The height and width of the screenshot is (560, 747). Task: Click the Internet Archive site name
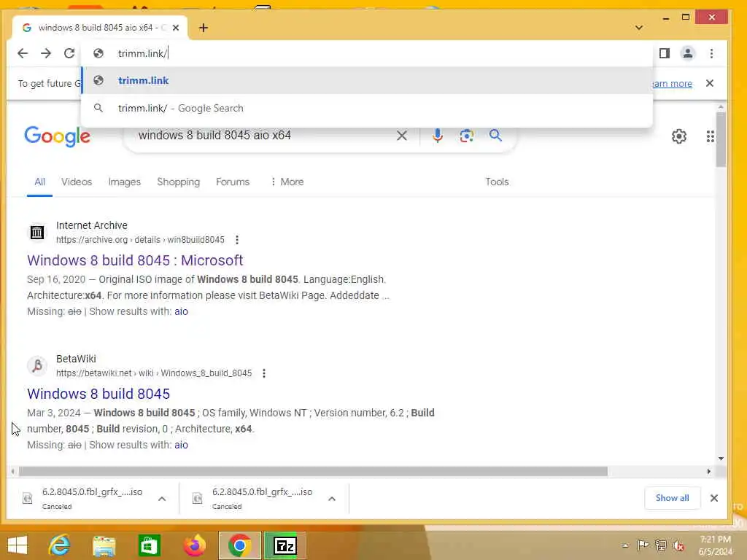click(91, 226)
